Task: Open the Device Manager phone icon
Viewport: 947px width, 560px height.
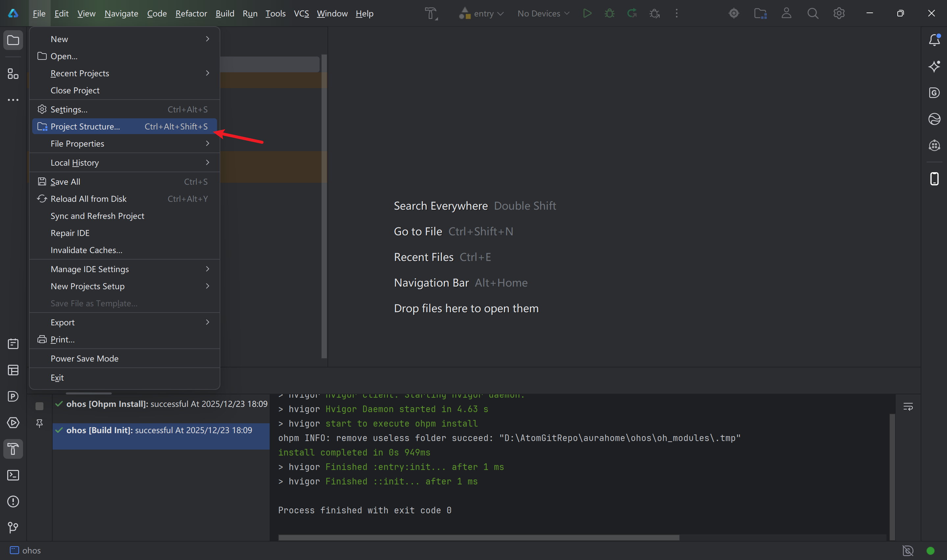Action: coord(934,178)
